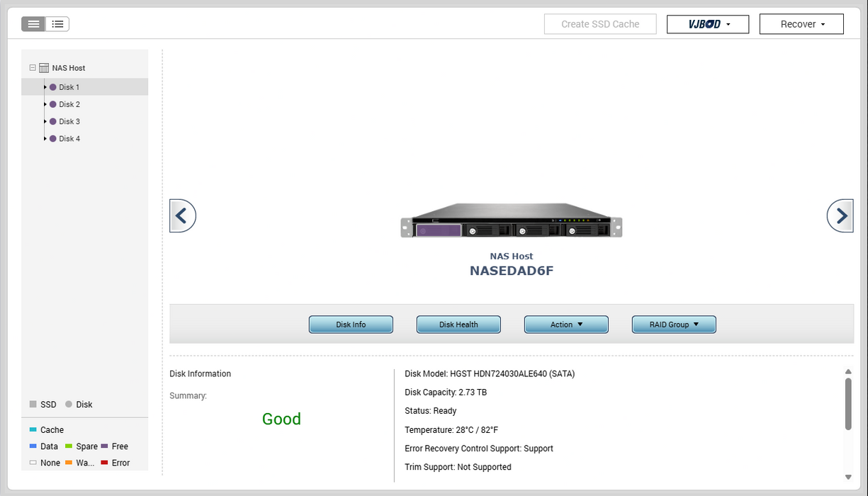This screenshot has height=496, width=868.
Task: Click the Status: Ready line
Action: coord(431,411)
